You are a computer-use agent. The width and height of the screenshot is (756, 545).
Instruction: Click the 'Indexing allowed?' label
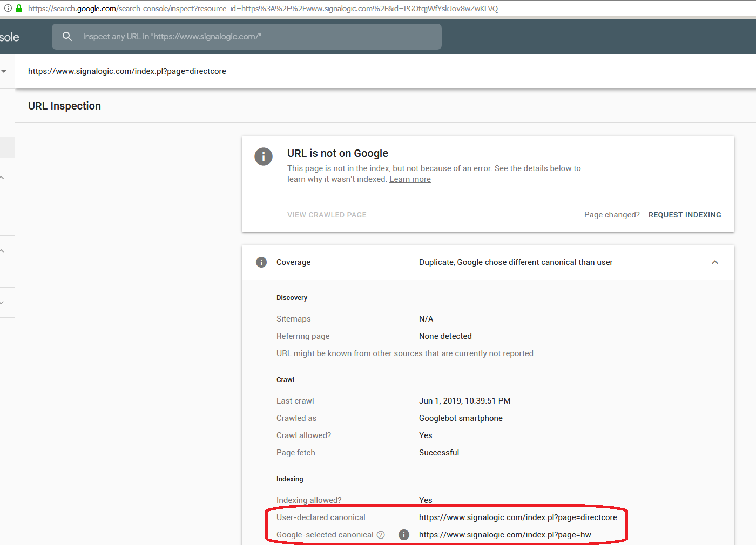309,500
